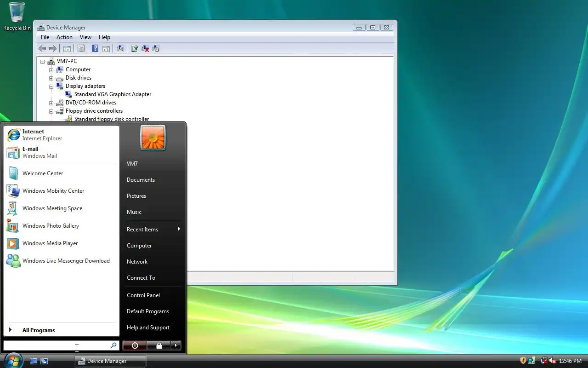
Task: Click the search magnifier icon in Start menu
Action: pos(113,345)
